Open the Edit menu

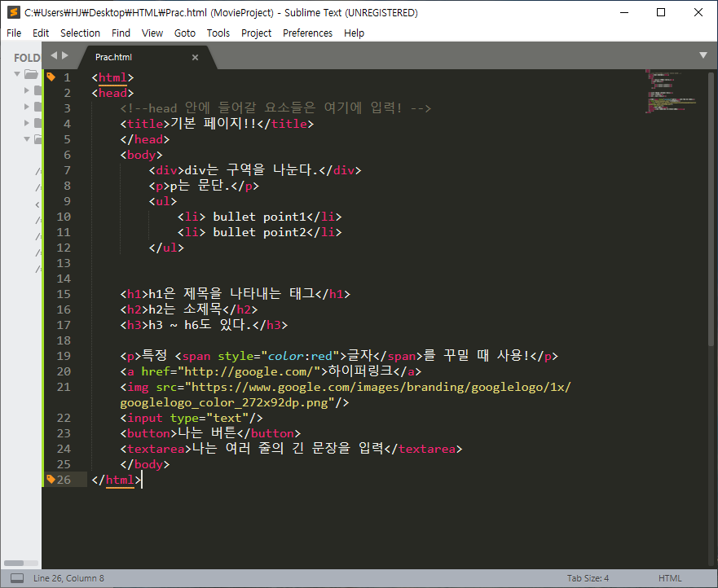41,33
